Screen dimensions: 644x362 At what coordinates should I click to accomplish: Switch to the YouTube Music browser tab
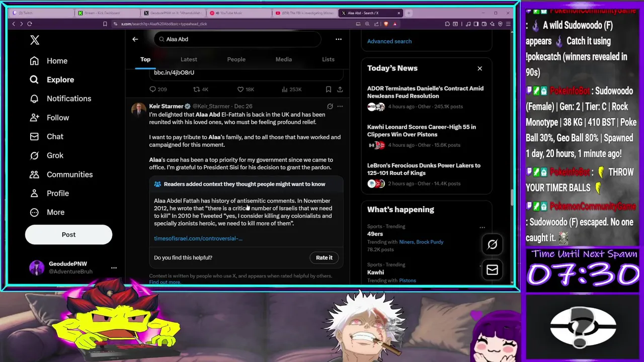coord(238,13)
